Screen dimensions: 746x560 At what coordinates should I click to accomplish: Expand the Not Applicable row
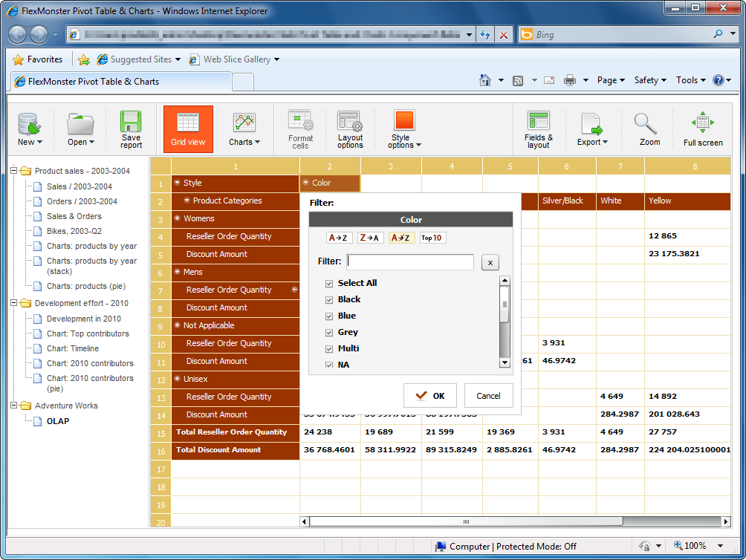[x=177, y=325]
